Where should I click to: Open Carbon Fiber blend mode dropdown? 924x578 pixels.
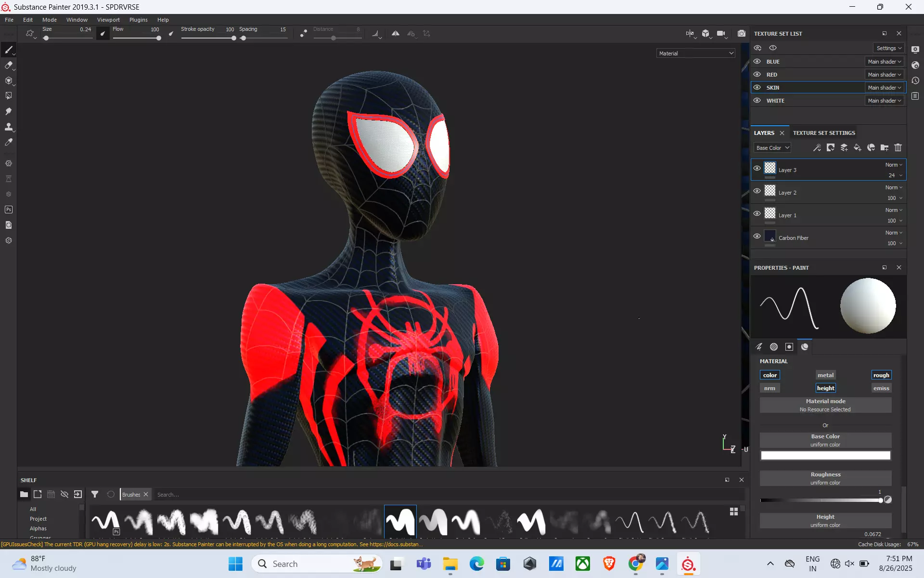(x=894, y=233)
